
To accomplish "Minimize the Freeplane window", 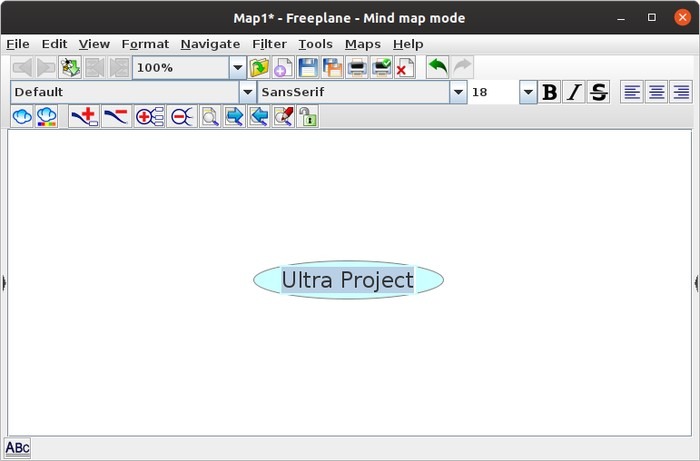I will coord(621,18).
